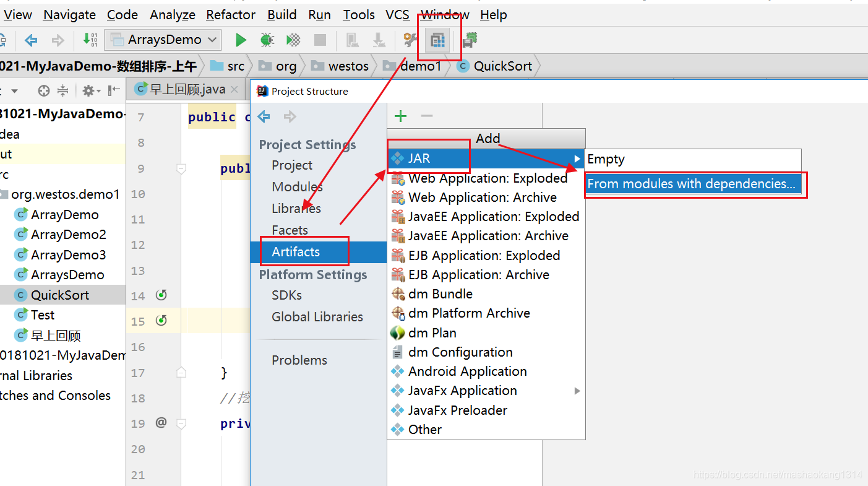Start debugging with the bug icon
This screenshot has width=868, height=486.
click(267, 40)
